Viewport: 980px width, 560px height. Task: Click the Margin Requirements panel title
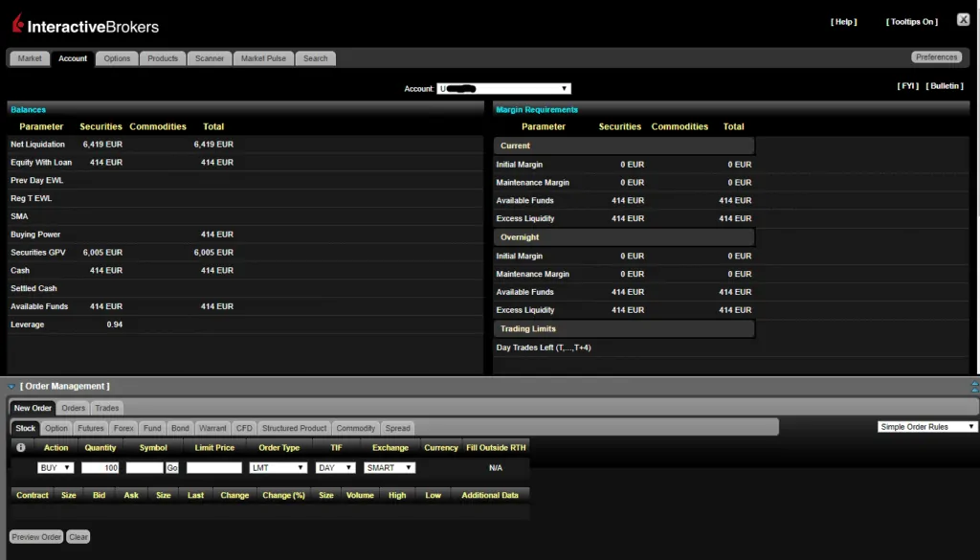pos(537,109)
